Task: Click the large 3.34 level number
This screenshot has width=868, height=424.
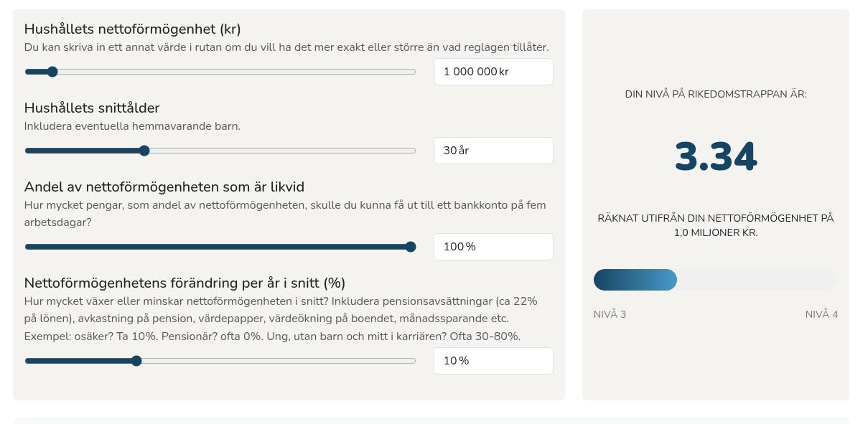Action: click(x=715, y=157)
